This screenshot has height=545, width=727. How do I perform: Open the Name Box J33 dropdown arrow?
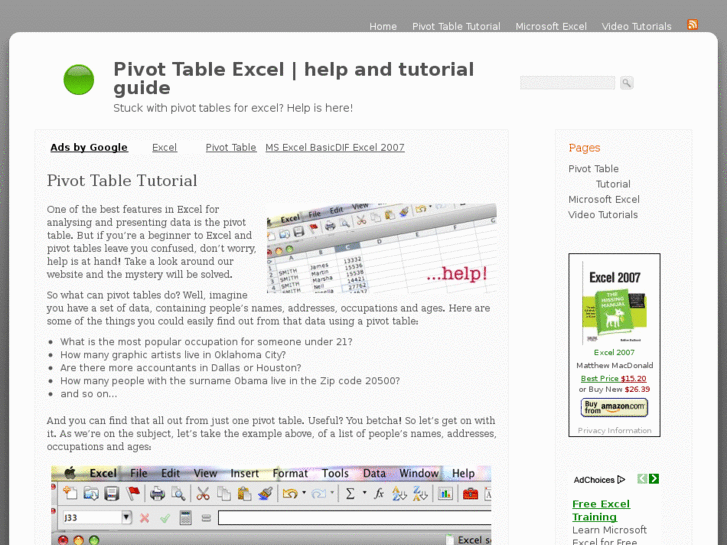pos(126,517)
